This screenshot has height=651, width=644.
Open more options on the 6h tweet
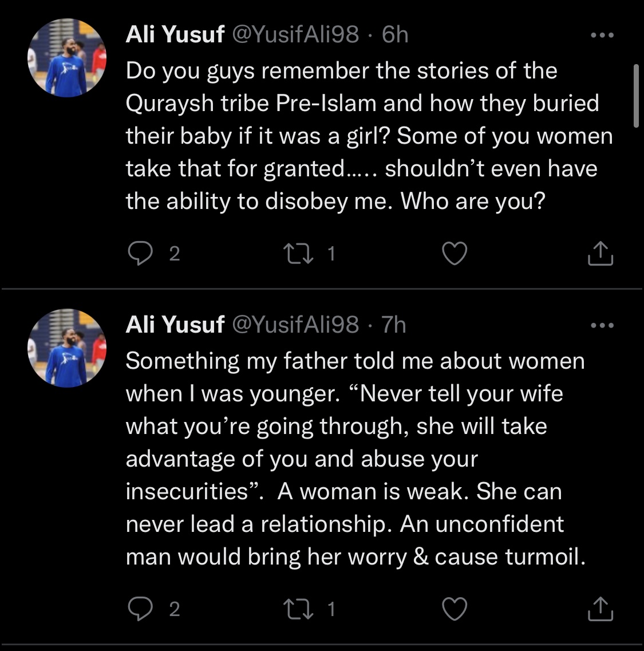[x=602, y=35]
